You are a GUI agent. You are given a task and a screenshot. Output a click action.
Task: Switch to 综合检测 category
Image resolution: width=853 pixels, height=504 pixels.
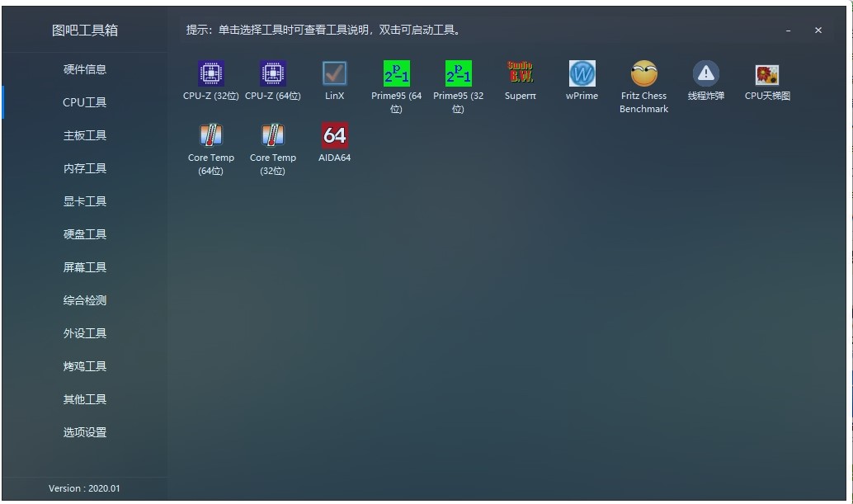(85, 300)
